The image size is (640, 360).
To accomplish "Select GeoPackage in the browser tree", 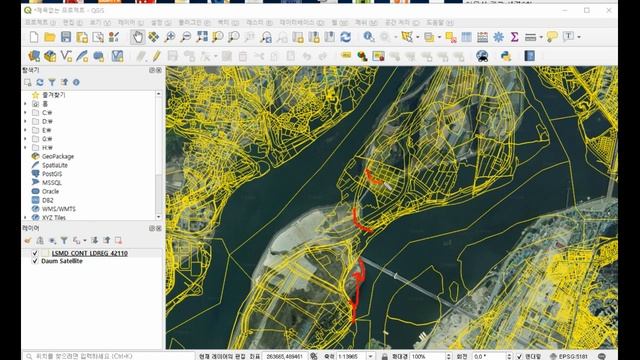I will (58, 156).
